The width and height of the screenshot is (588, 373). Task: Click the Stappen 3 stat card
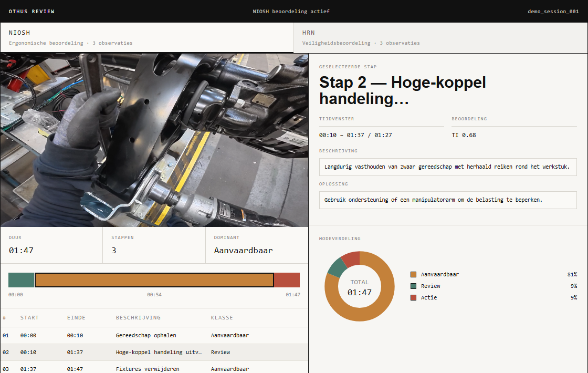(154, 245)
